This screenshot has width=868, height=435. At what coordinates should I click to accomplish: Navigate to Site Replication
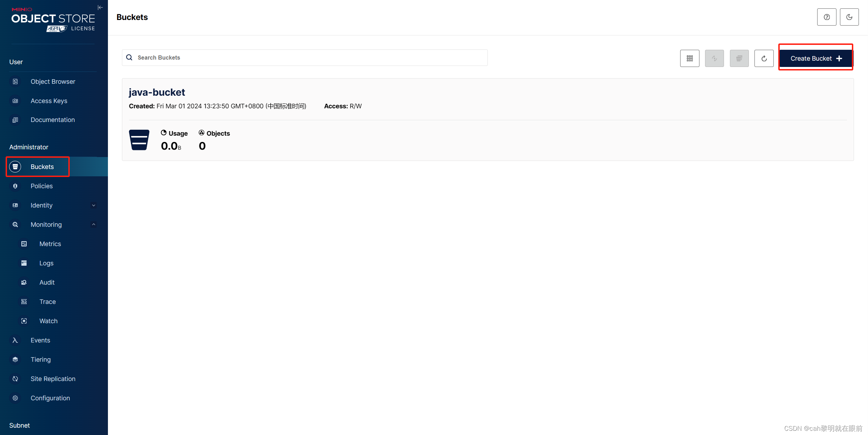tap(53, 379)
